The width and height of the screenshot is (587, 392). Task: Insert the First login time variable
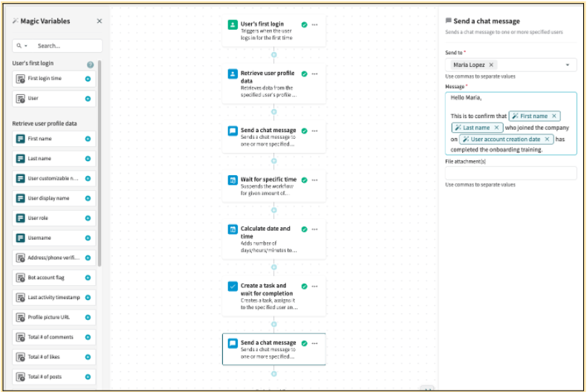click(88, 79)
